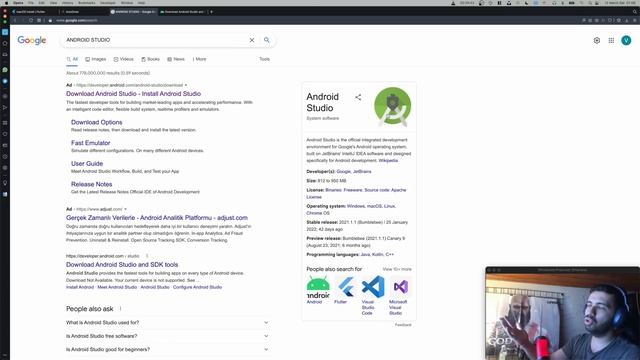Image resolution: width=640 pixels, height=360 pixels.
Task: Switch to 'macOS install | Flutter' browser tab
Action: [34, 12]
